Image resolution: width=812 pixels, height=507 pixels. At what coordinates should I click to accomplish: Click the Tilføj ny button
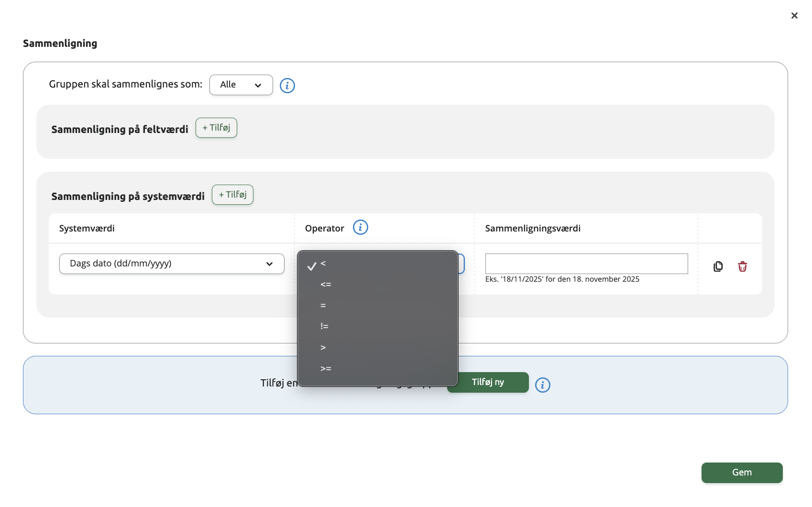pyautogui.click(x=488, y=382)
